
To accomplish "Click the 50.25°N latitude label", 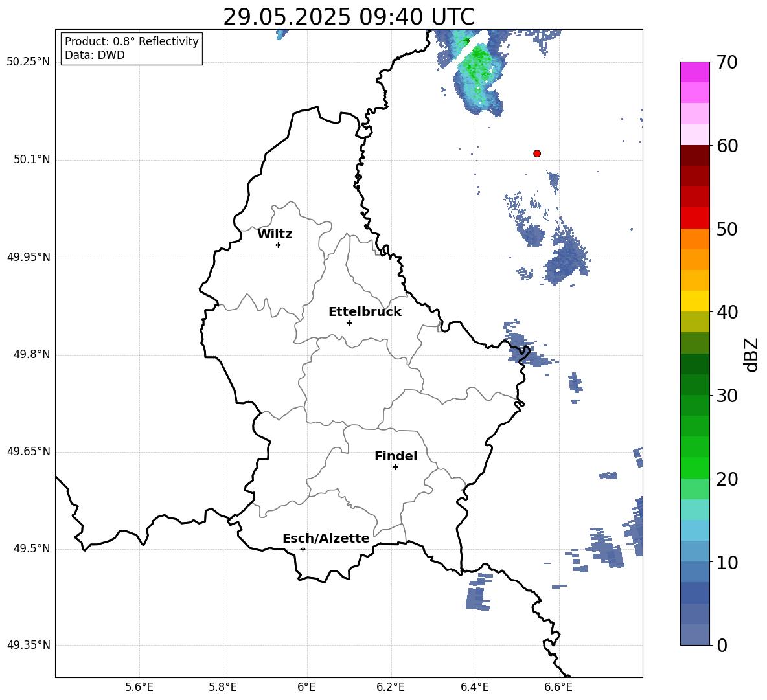I will click(x=29, y=62).
